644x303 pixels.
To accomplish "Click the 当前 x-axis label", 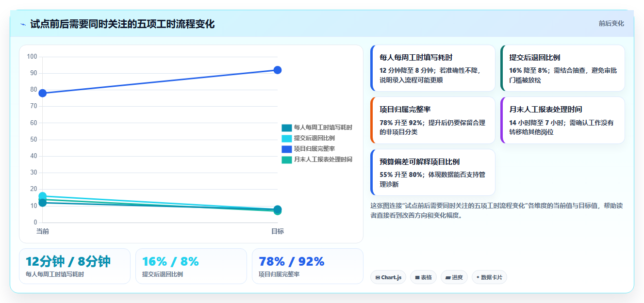I will point(43,231).
